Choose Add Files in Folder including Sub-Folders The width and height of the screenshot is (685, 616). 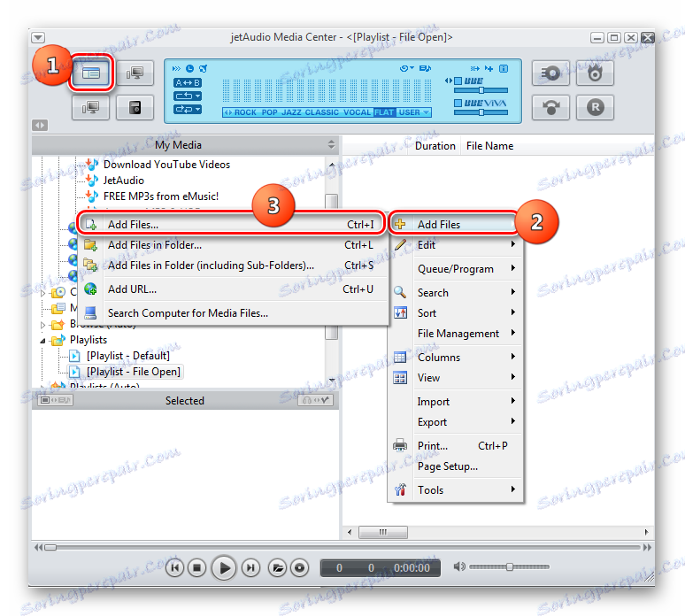[x=232, y=266]
